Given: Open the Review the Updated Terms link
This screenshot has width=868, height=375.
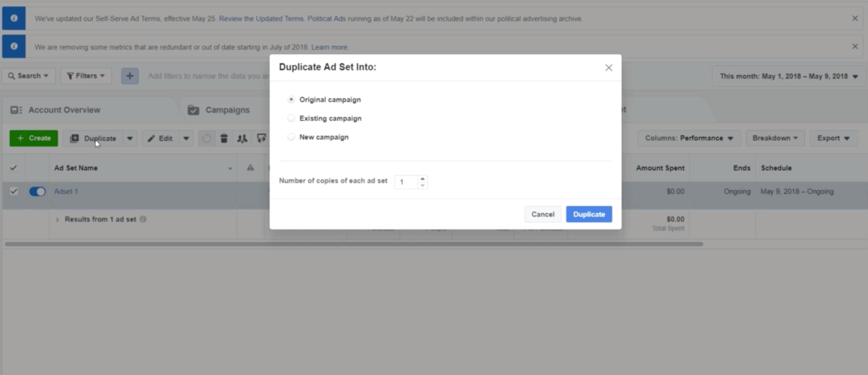Looking at the screenshot, I should pos(261,18).
